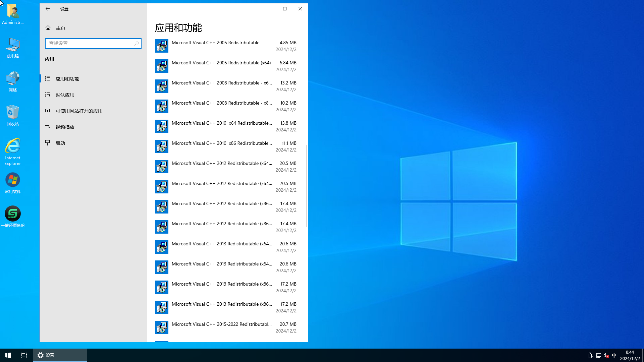Open 可使用网站打开的应用 page

pyautogui.click(x=93, y=111)
